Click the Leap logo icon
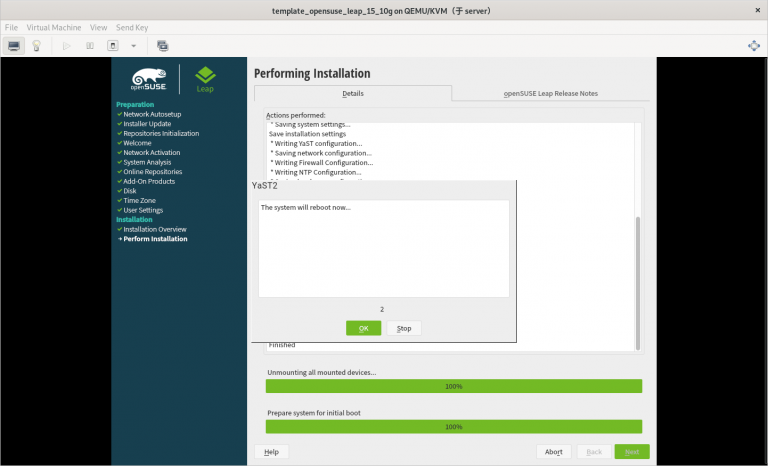The image size is (768, 466). [x=205, y=79]
